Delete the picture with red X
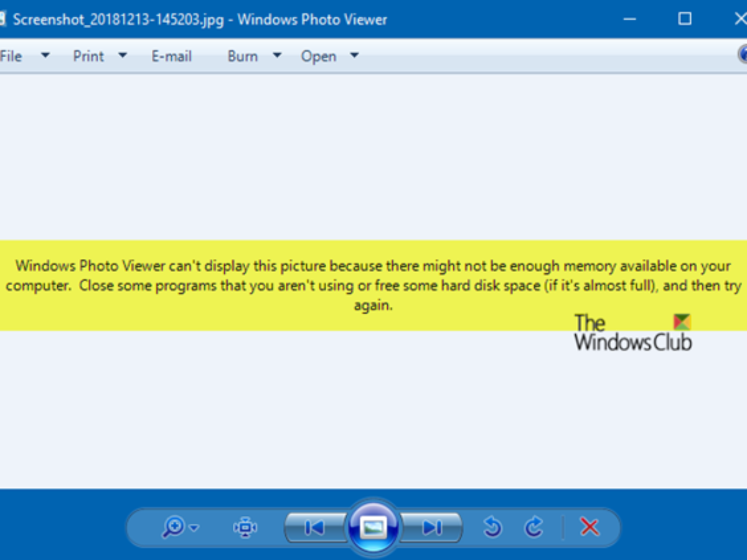The image size is (747, 560). coord(590,528)
